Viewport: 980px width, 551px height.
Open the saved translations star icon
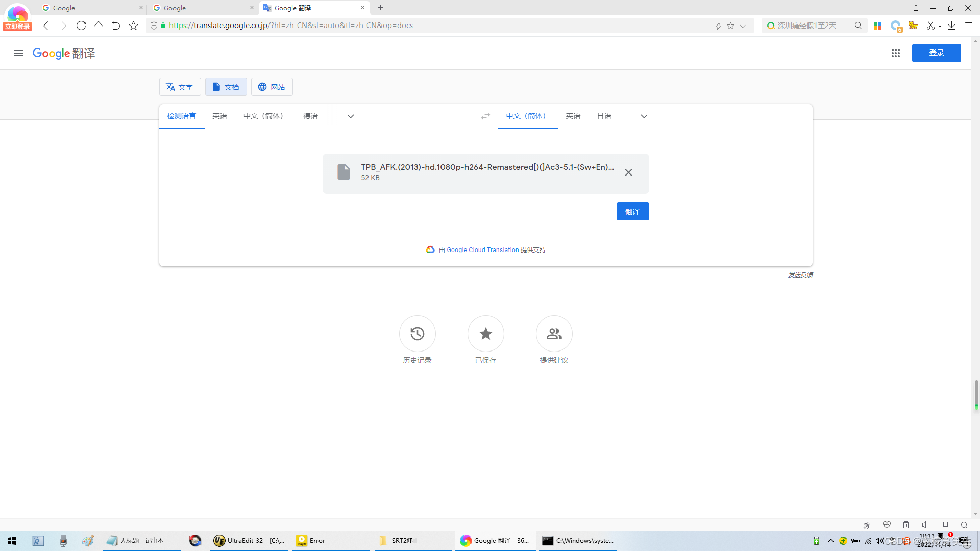pos(485,334)
